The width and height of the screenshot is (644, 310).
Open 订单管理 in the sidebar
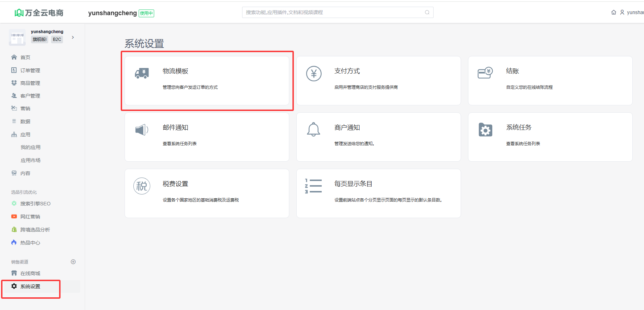(x=30, y=70)
